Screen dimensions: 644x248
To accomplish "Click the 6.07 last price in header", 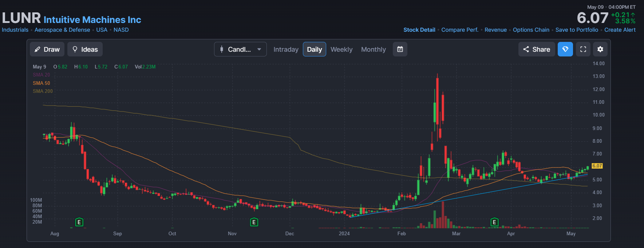I will [593, 18].
